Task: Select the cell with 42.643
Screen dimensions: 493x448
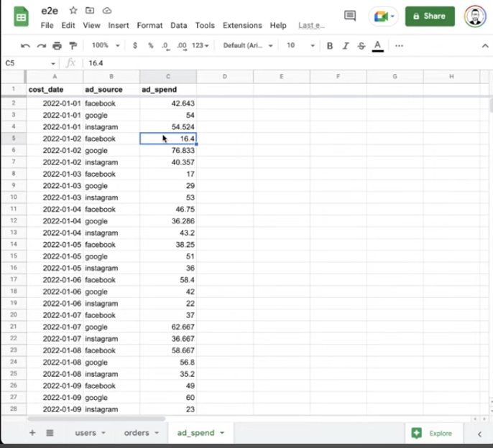Action: (168, 103)
